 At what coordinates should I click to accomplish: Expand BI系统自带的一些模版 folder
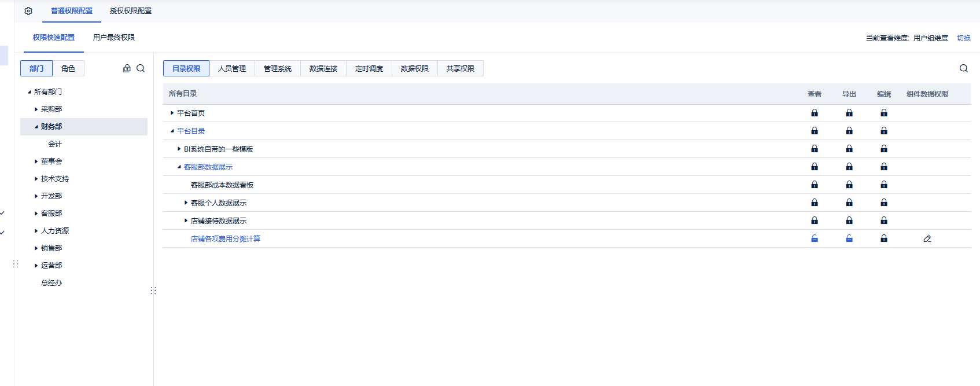(x=179, y=149)
